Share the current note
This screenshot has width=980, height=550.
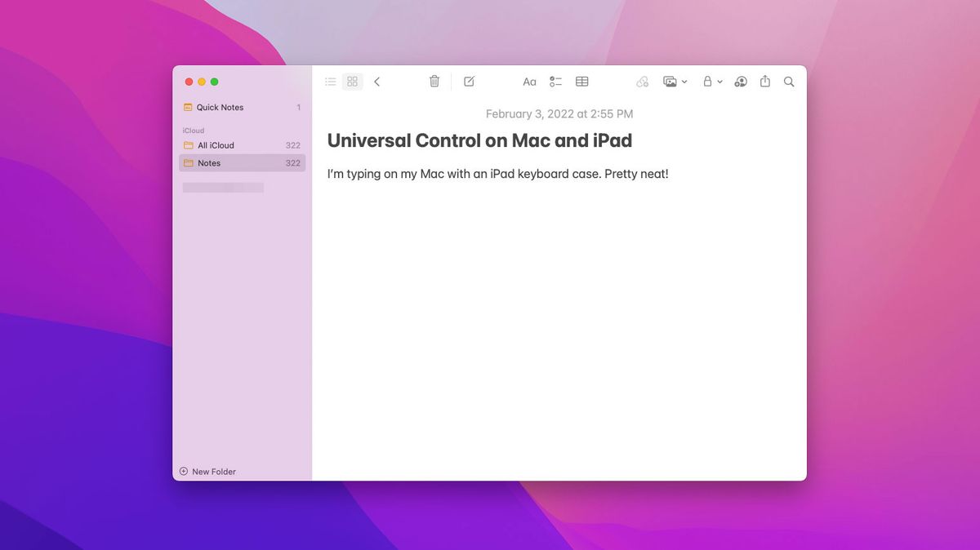pos(764,82)
